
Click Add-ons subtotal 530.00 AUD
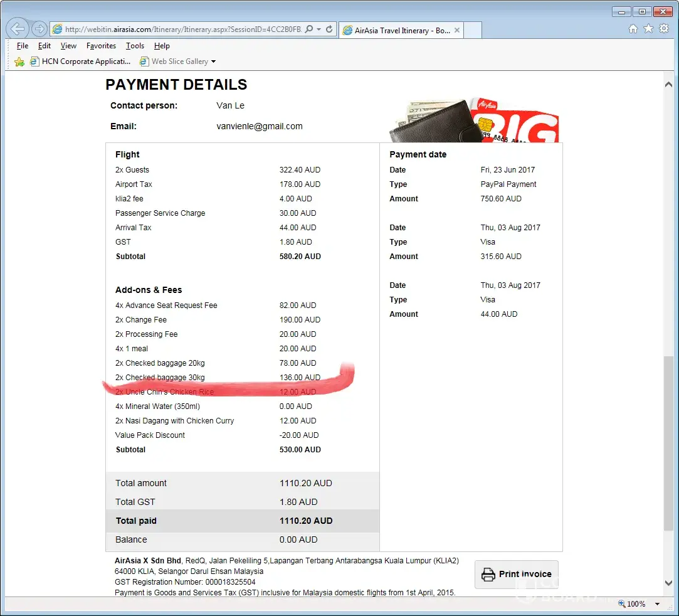[x=300, y=450]
